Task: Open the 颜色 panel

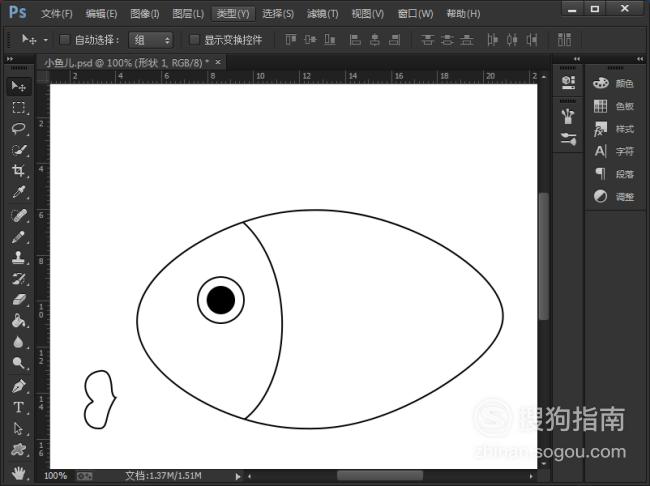Action: point(613,83)
